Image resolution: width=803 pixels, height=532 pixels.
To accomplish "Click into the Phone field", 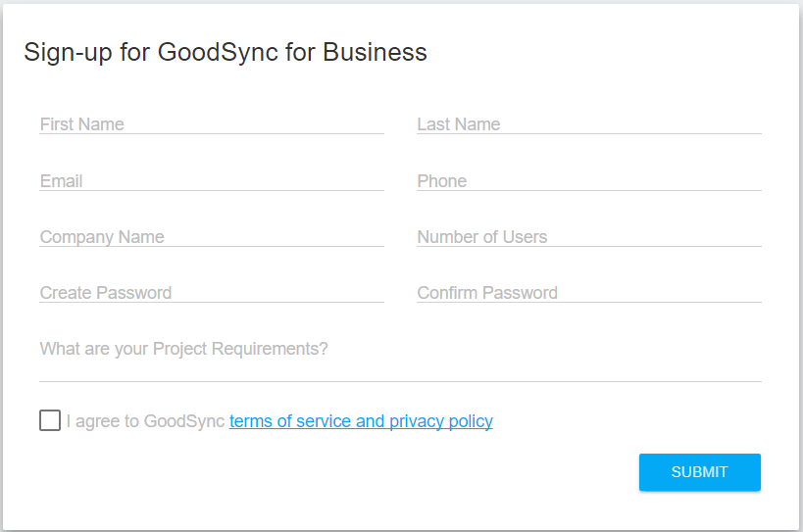I will pos(588,181).
